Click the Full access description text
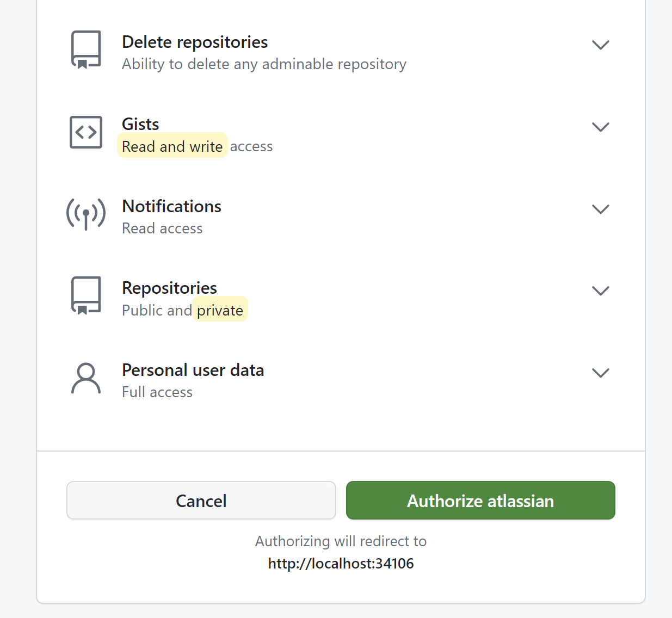Screen dimensions: 672x618 pyautogui.click(x=157, y=392)
